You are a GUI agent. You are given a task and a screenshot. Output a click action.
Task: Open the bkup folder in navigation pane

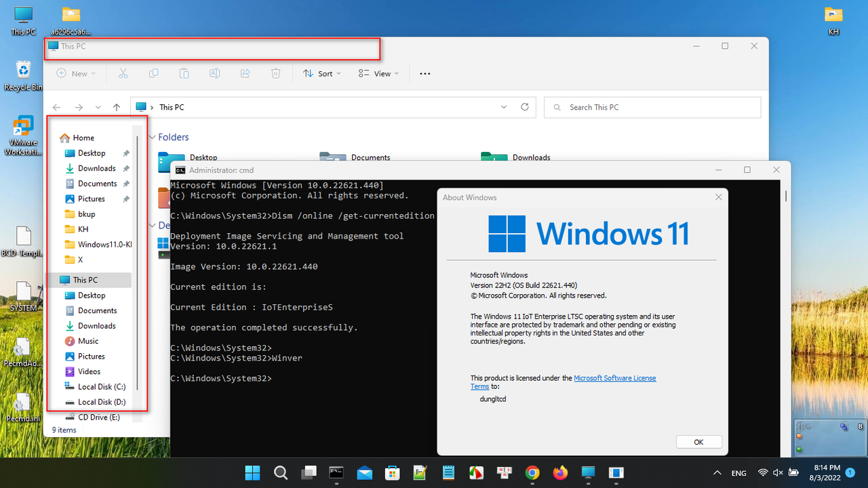point(86,214)
